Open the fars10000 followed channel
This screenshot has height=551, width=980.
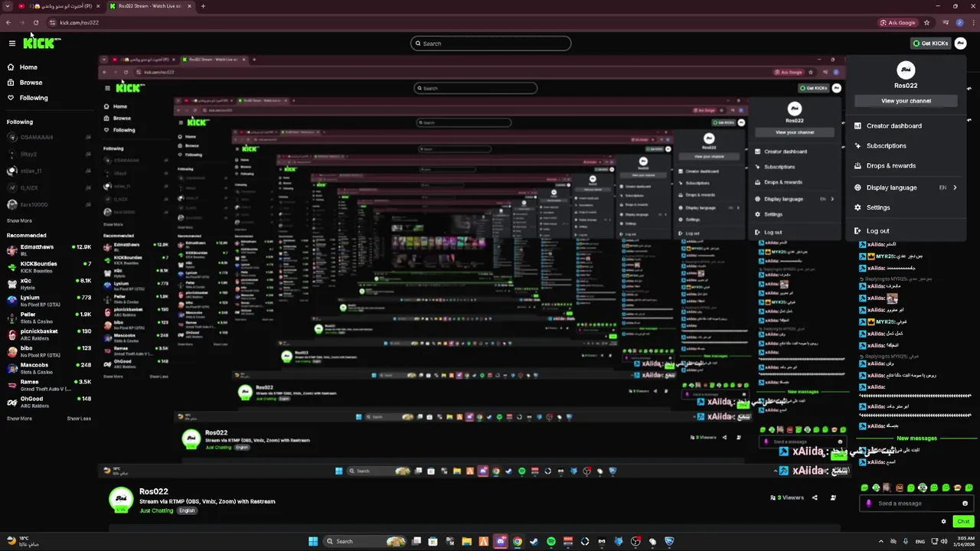(x=49, y=205)
